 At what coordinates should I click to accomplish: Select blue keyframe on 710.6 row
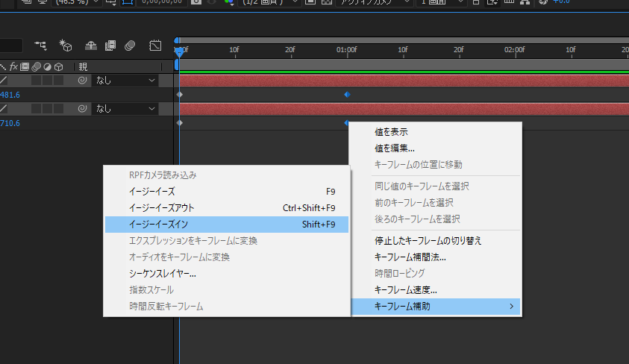click(346, 122)
